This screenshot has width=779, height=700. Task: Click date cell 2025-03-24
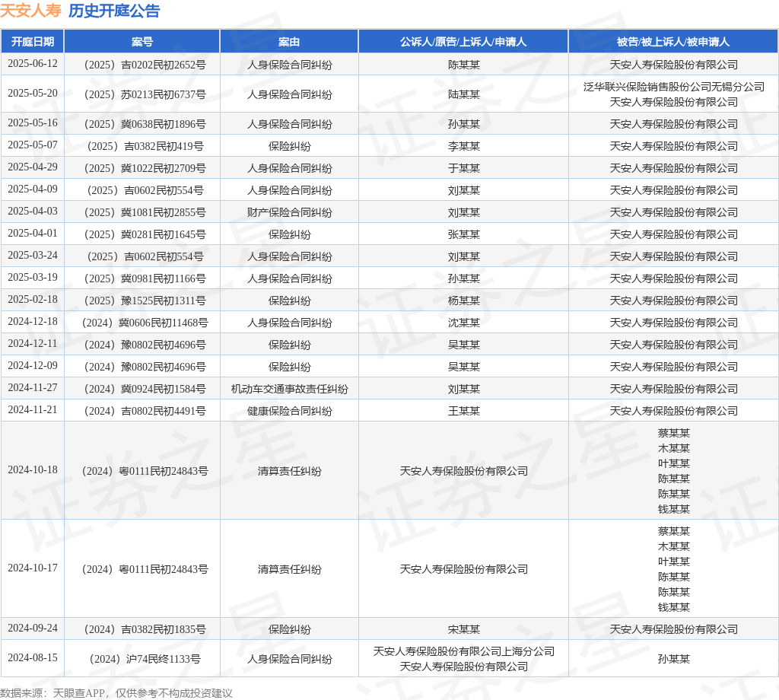coord(33,256)
